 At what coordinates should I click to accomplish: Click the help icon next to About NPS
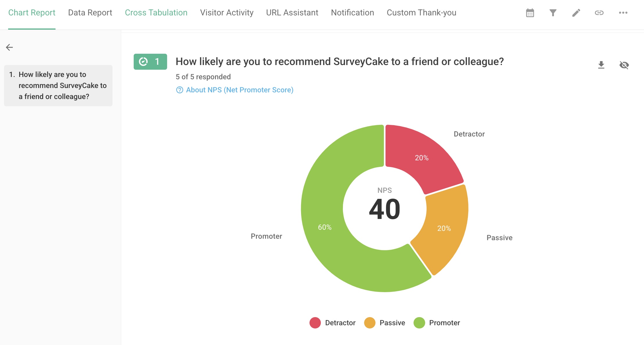(179, 90)
